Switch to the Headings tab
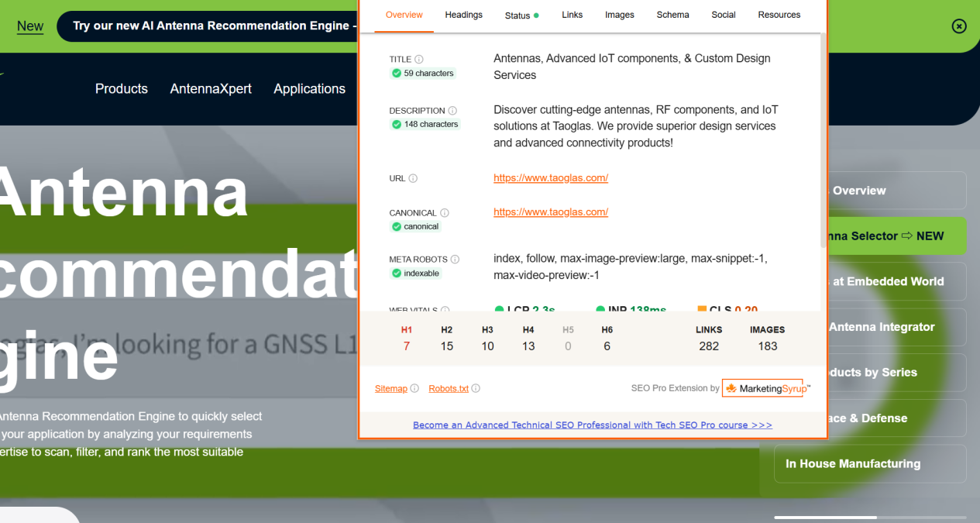The height and width of the screenshot is (523, 980). [464, 15]
